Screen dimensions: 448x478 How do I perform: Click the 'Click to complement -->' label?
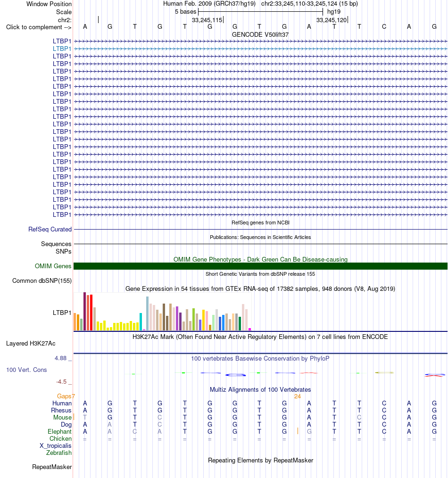click(x=39, y=27)
